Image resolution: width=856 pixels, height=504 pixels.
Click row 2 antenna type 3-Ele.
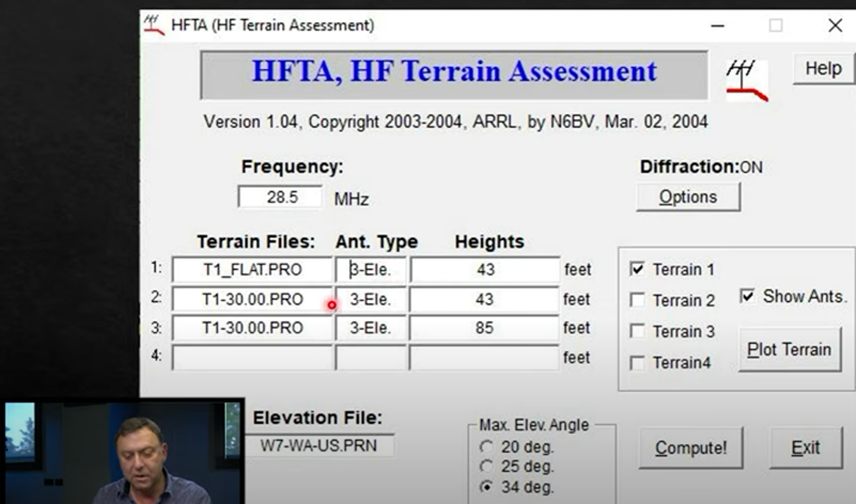click(x=371, y=299)
